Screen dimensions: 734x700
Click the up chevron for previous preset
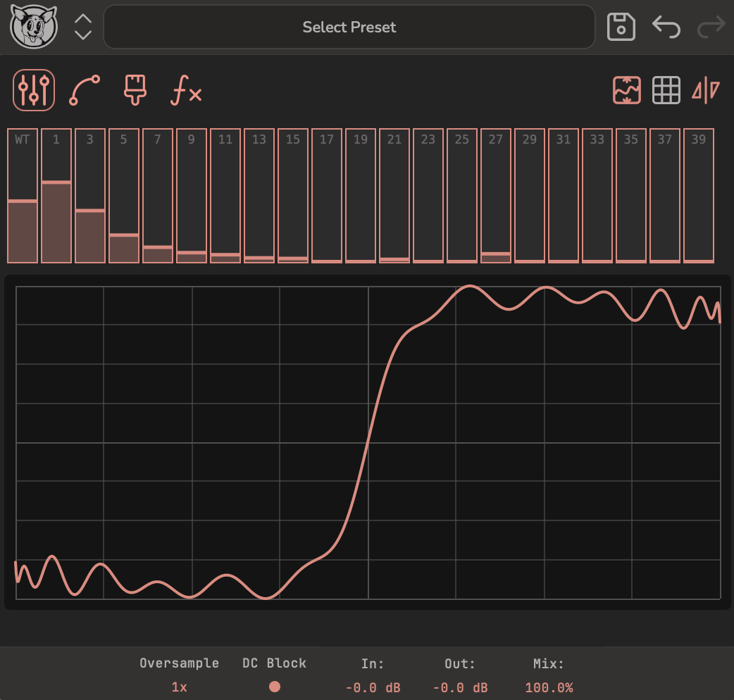[x=82, y=18]
